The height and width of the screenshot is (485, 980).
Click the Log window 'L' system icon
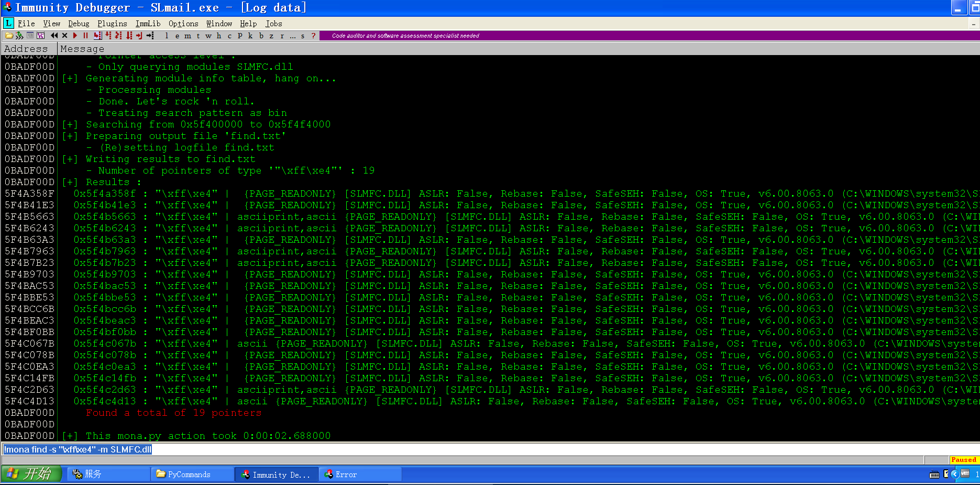(8, 23)
